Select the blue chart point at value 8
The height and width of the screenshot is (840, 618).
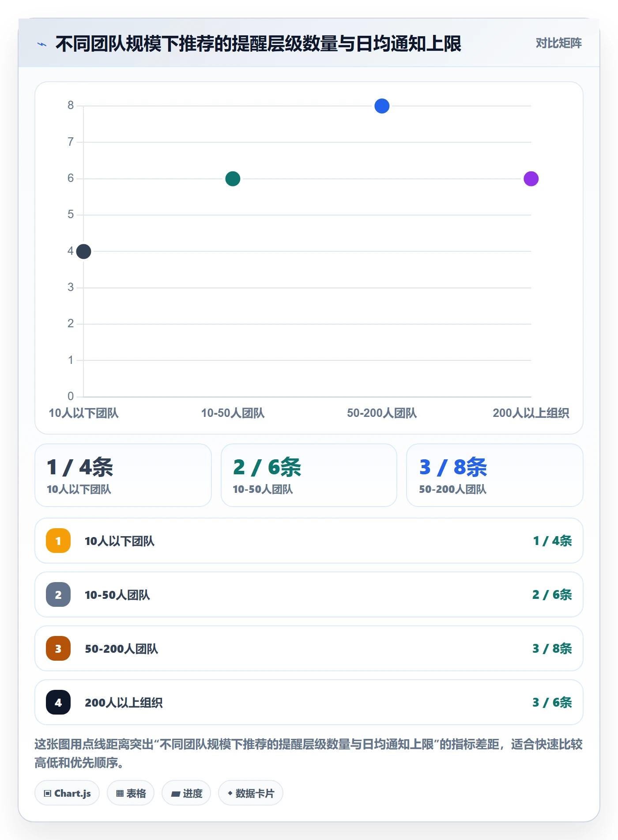382,106
